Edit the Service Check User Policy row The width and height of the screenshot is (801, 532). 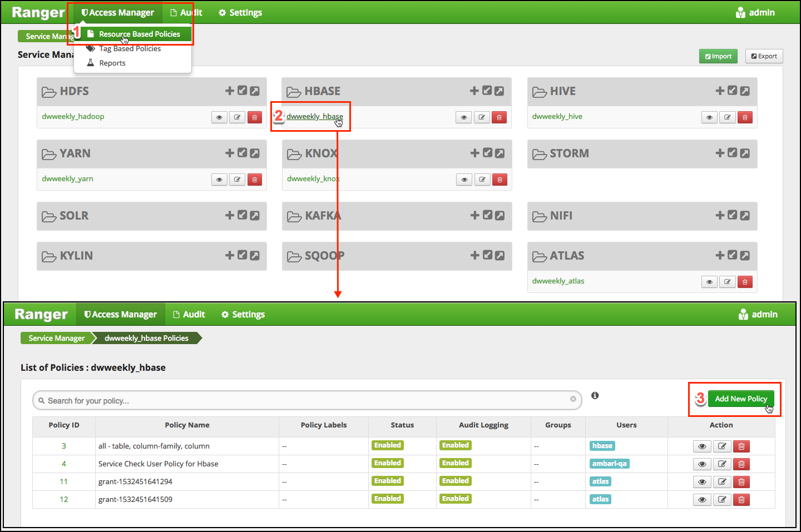(x=722, y=464)
